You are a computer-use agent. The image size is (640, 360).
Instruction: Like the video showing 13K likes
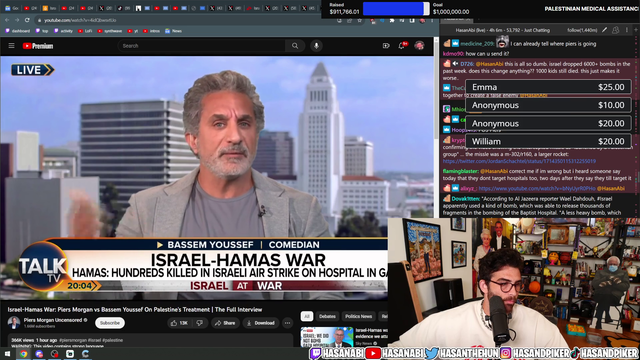tap(179, 323)
